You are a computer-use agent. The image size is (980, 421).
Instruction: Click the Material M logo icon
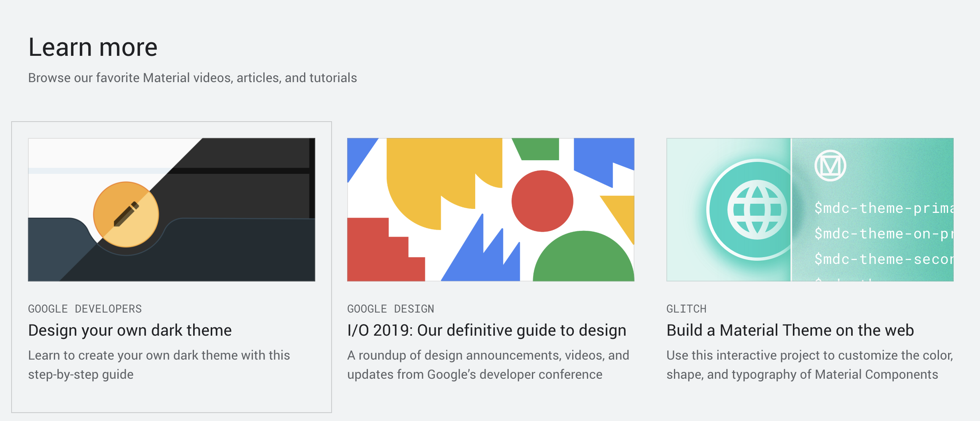[x=830, y=165]
